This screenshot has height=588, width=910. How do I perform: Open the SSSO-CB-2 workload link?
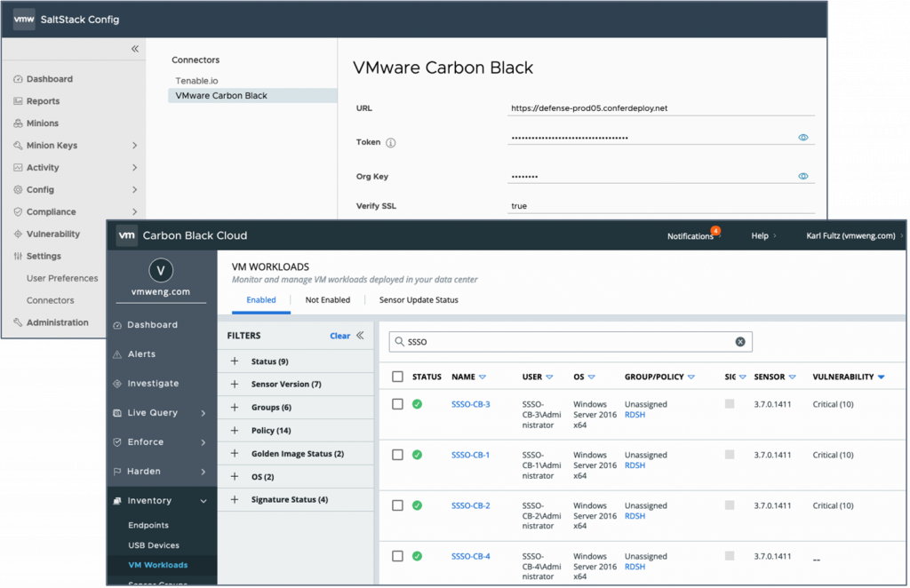(470, 505)
